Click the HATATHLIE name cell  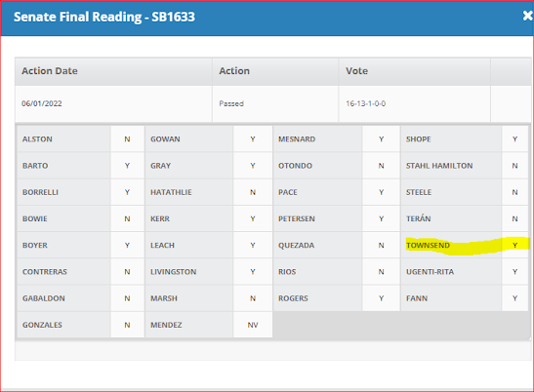pos(189,192)
